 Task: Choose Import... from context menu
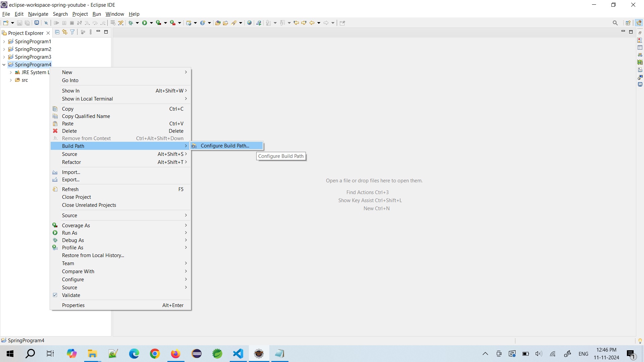pyautogui.click(x=121, y=172)
